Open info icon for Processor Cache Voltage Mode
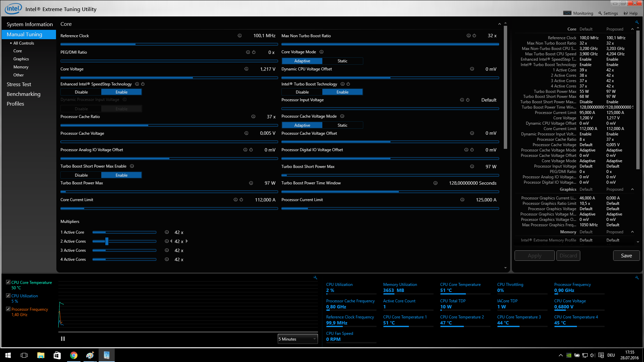The height and width of the screenshot is (362, 644). (342, 116)
